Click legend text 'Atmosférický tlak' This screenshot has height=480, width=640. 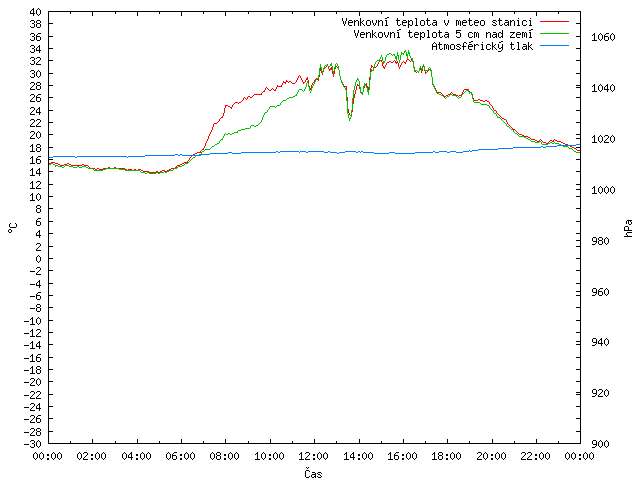(482, 47)
